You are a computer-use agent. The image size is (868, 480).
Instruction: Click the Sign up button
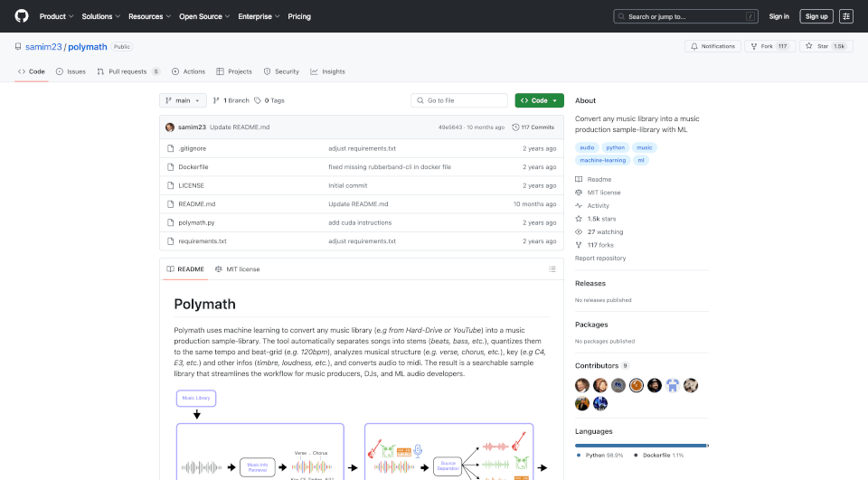816,16
